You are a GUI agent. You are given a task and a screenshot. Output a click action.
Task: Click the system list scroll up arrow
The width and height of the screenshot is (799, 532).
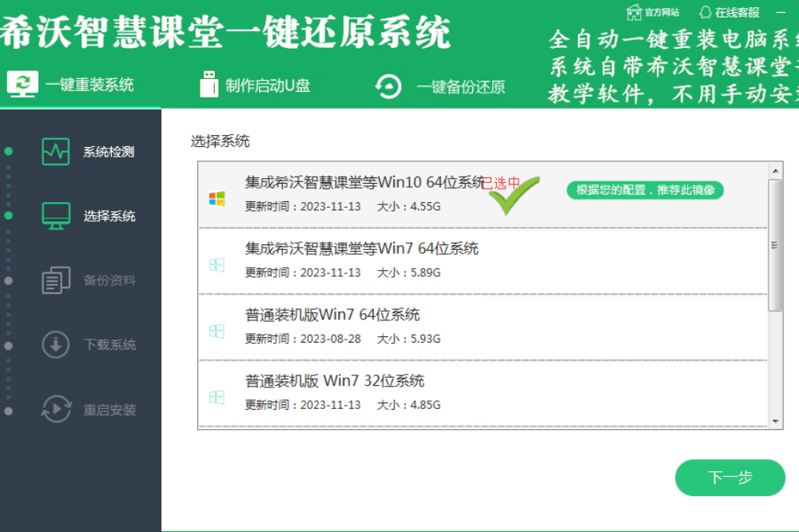click(775, 171)
